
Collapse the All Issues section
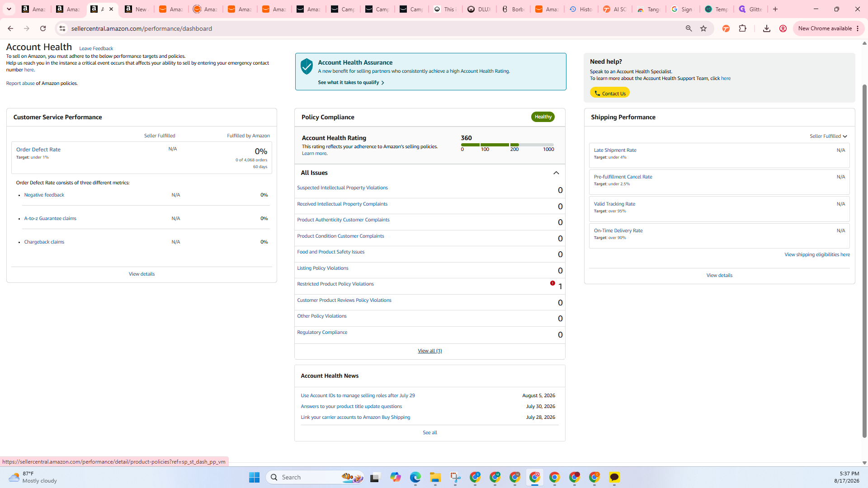click(556, 173)
